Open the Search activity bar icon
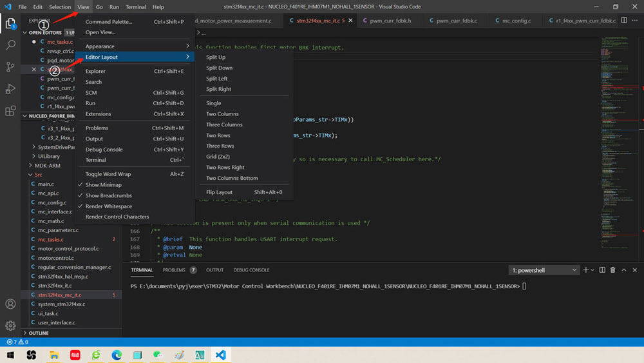 pyautogui.click(x=10, y=44)
